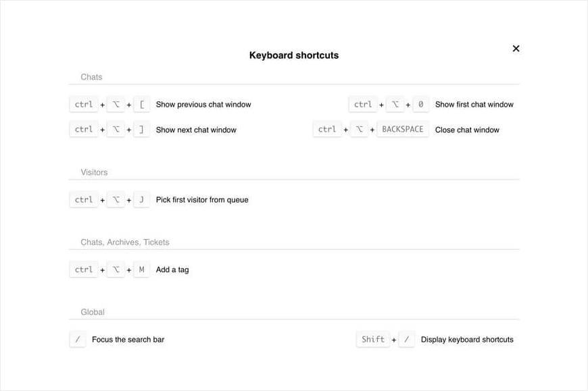This screenshot has width=588, height=391.
Task: Click the 'Show next chat window' label
Action: 196,130
